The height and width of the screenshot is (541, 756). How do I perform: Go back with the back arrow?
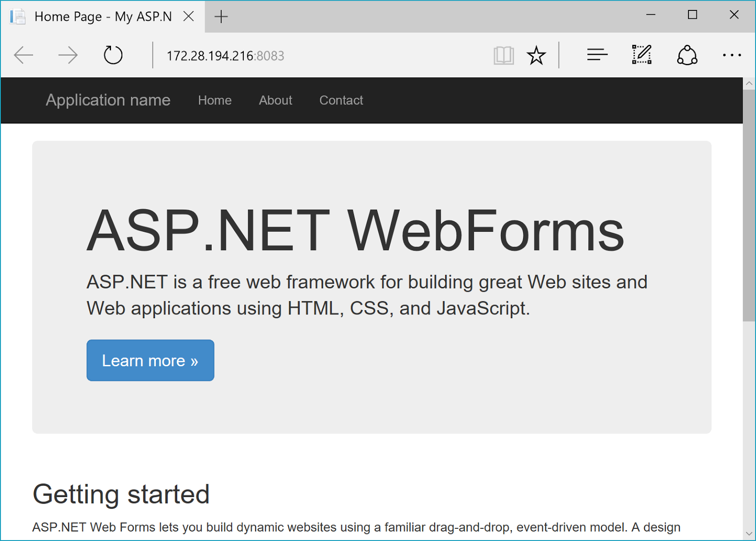pos(24,55)
